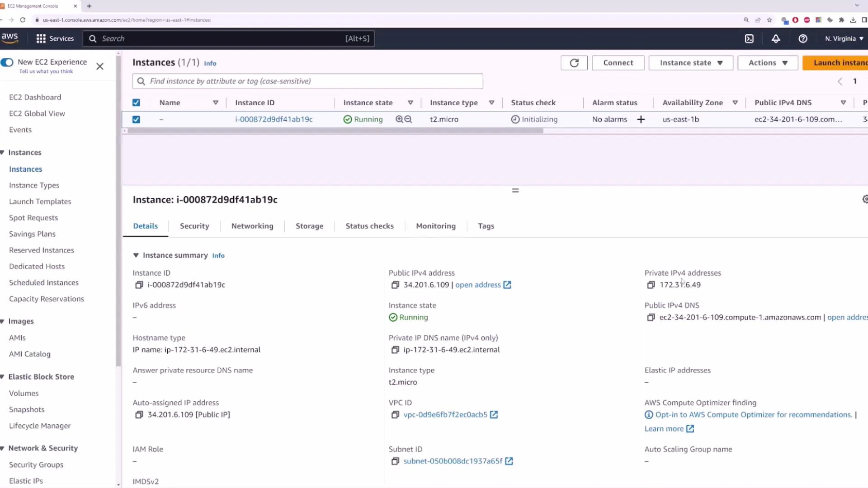Image resolution: width=868 pixels, height=488 pixels.
Task: Switch to the Networking tab
Action: tap(252, 226)
